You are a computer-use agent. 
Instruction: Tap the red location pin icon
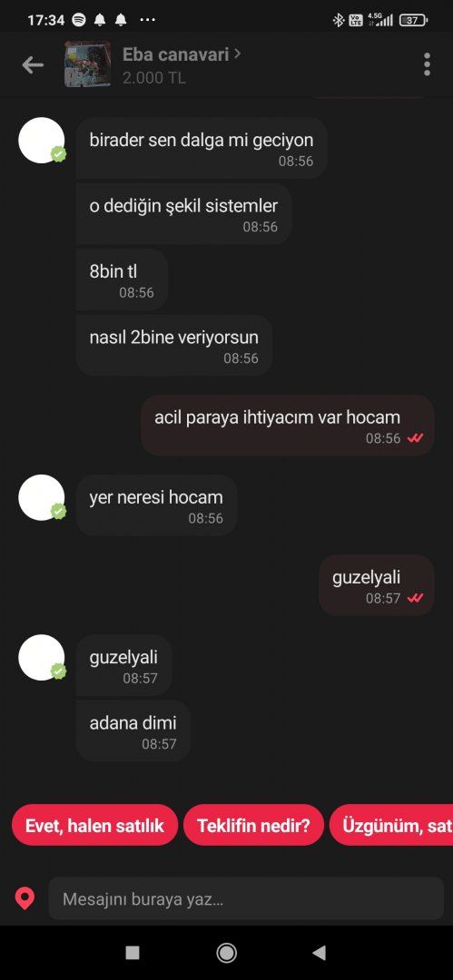pos(25,899)
